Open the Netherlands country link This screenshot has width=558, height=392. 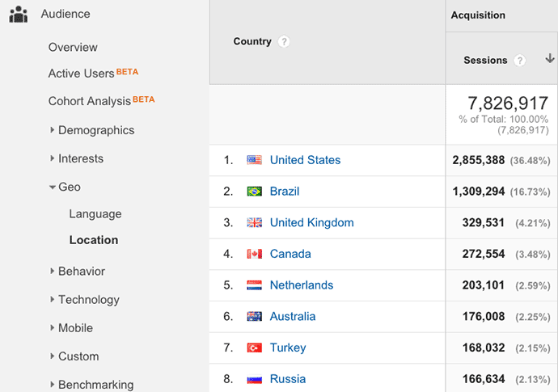(x=301, y=285)
